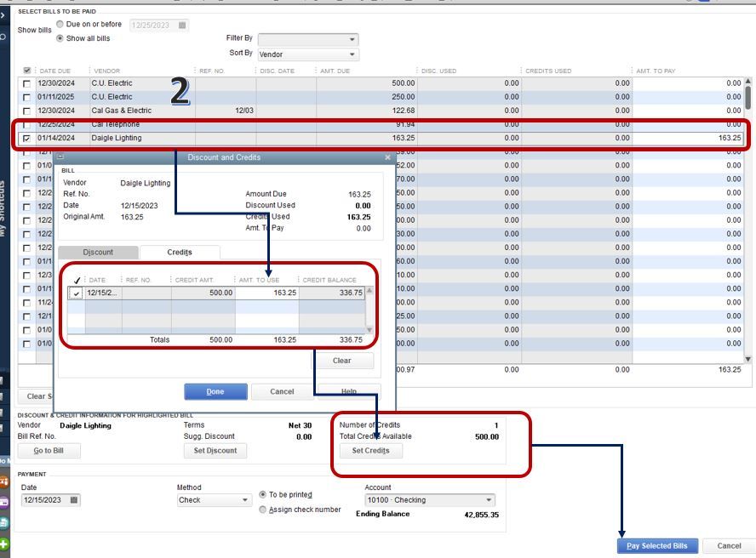Click Cancel in Discount and Credits dialog

282,392
